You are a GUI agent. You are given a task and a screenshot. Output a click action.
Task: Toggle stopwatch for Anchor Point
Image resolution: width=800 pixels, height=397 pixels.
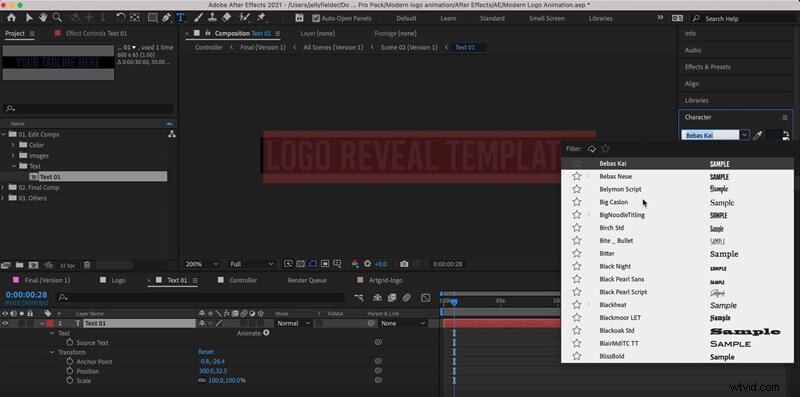(x=70, y=361)
